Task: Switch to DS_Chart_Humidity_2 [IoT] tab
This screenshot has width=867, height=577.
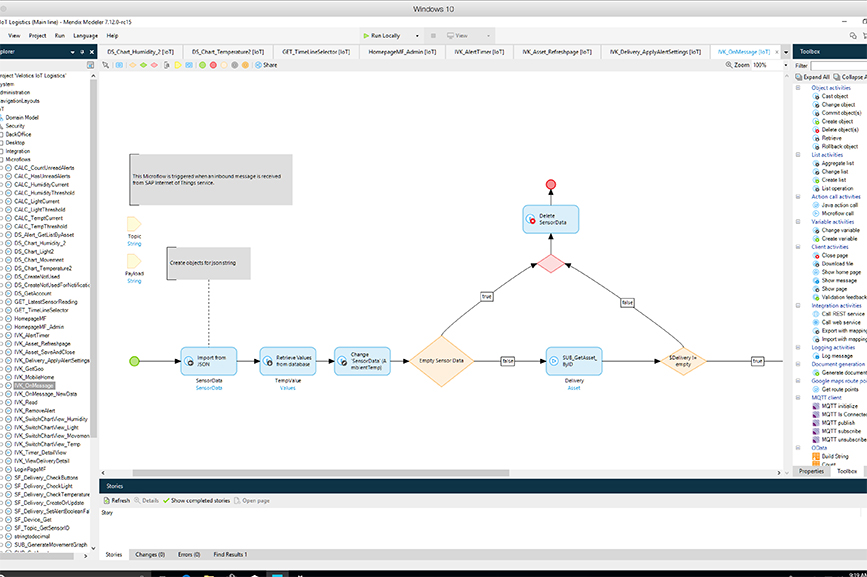Action: (x=140, y=52)
